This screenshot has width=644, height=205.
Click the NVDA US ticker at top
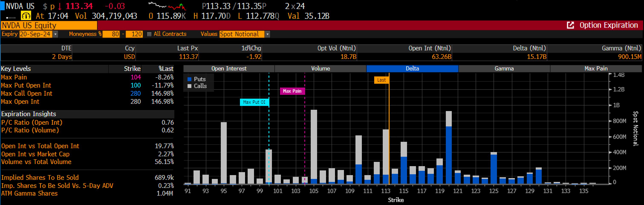[x=20, y=6]
